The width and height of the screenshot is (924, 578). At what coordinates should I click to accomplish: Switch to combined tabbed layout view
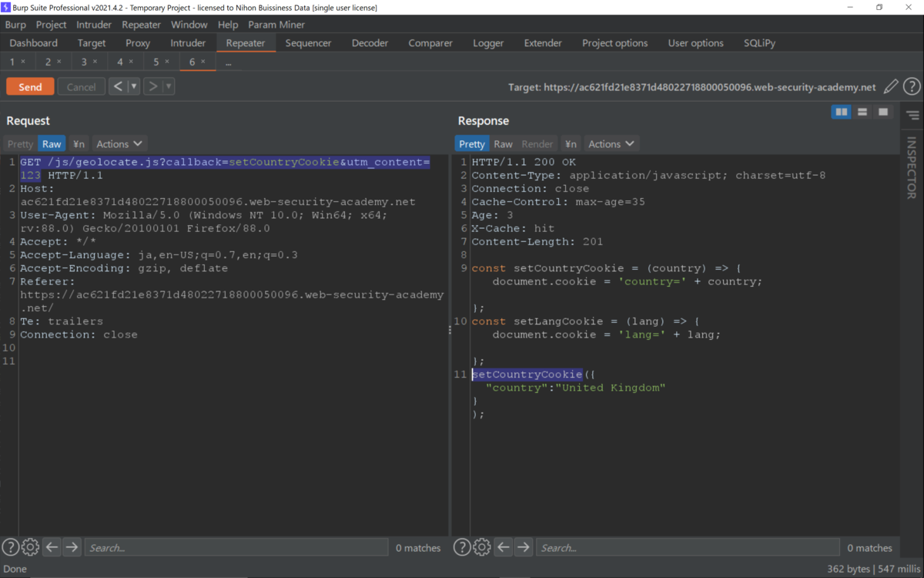[883, 113]
